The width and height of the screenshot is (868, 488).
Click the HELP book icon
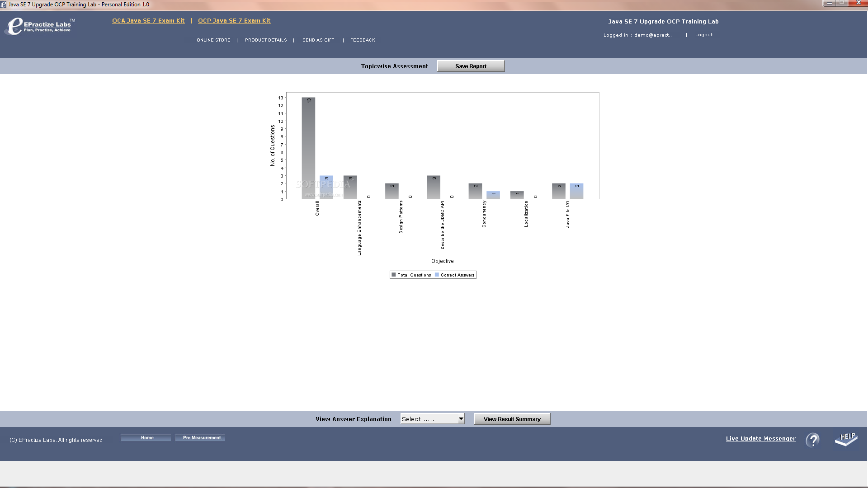846,439
